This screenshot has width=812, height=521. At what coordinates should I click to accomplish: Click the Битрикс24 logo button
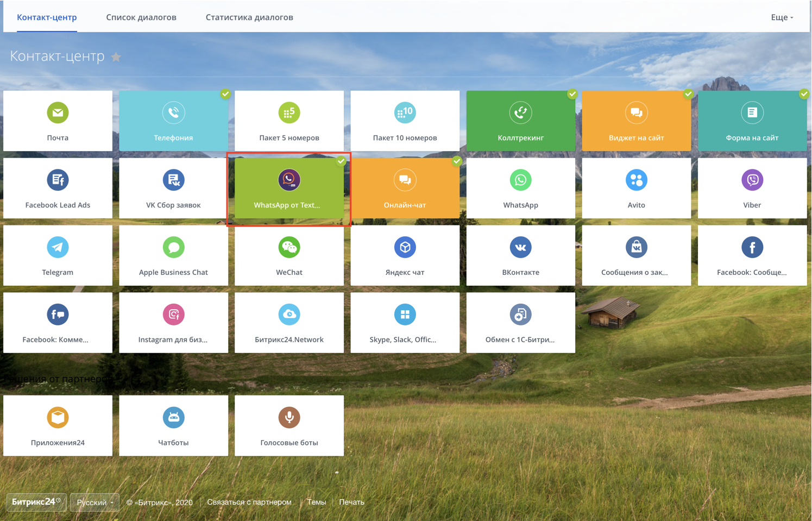tap(36, 502)
